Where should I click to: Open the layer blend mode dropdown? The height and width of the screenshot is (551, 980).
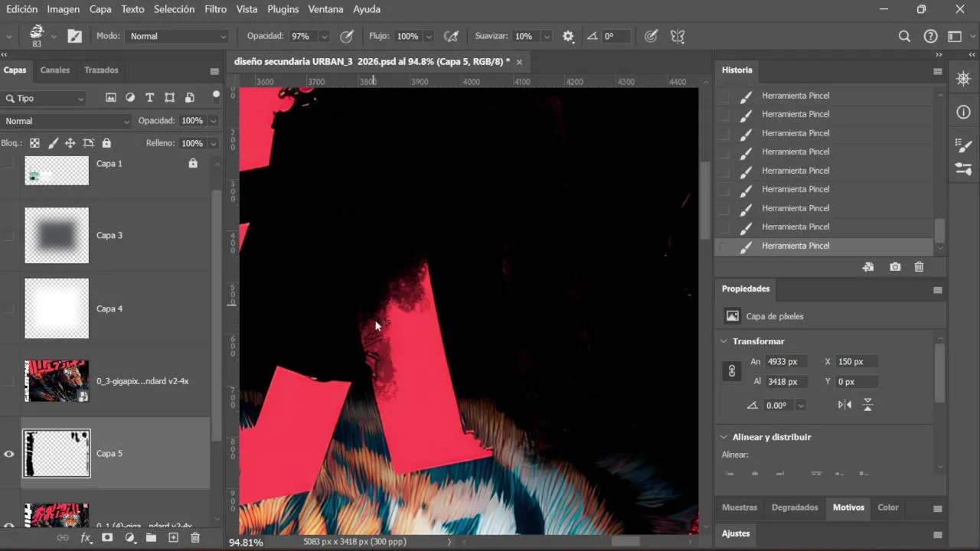pos(67,121)
